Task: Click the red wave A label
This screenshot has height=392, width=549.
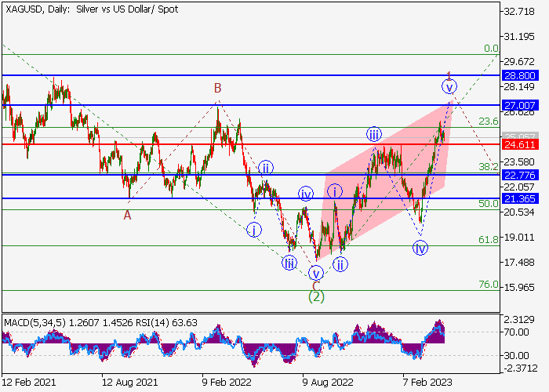Action: (x=127, y=214)
